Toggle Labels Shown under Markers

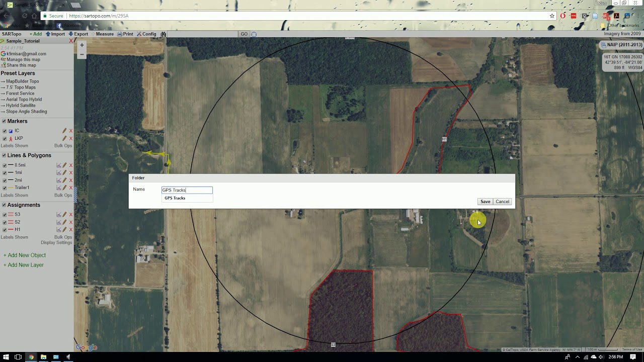coord(14,146)
